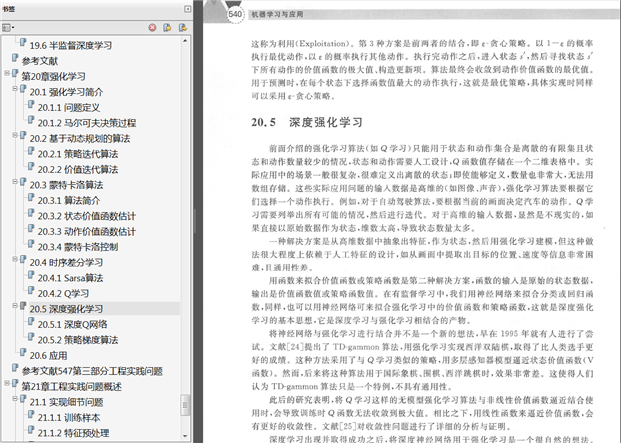Collapse the 21.1 实现细节问题 node
This screenshot has height=443, width=621.
click(x=15, y=399)
